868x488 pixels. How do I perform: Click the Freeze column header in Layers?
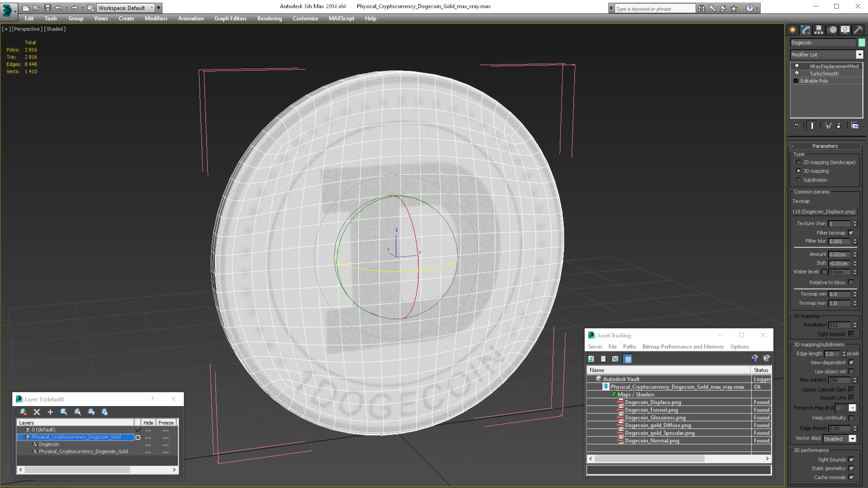(166, 423)
